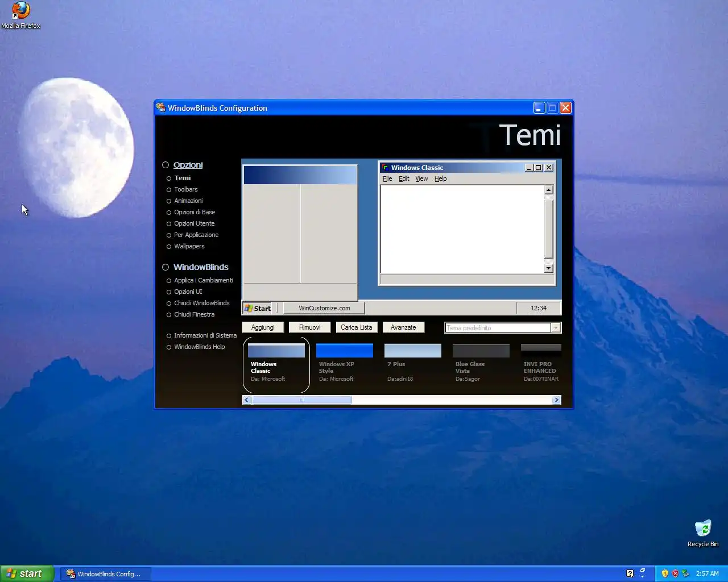Select the Recycle Bin desktop icon

pyautogui.click(x=703, y=534)
